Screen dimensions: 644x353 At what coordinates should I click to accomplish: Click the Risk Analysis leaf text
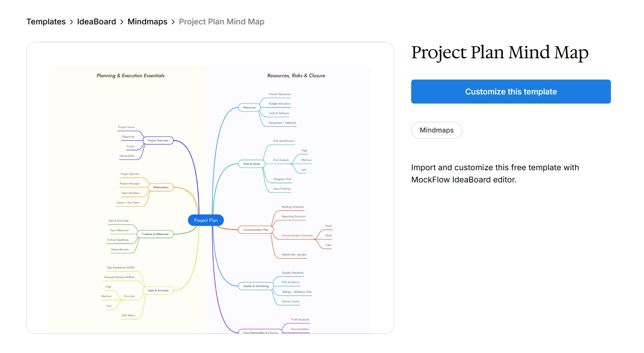[281, 160]
